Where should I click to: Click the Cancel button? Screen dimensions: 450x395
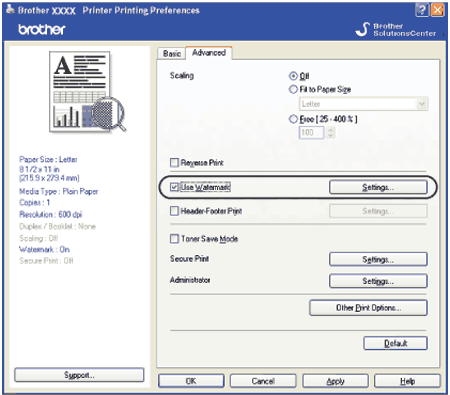pos(263,381)
